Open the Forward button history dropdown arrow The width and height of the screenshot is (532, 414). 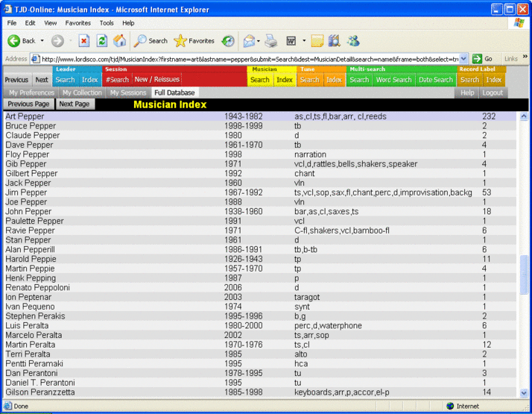point(70,41)
